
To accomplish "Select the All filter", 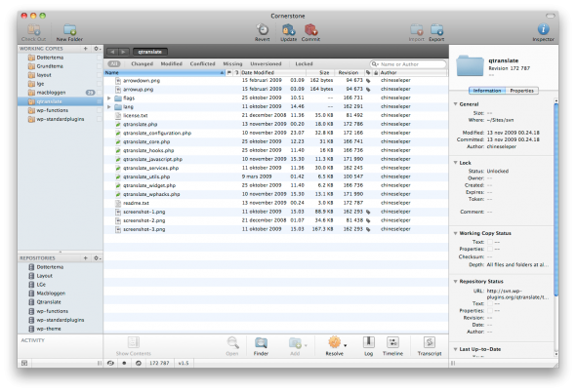I will (x=114, y=63).
